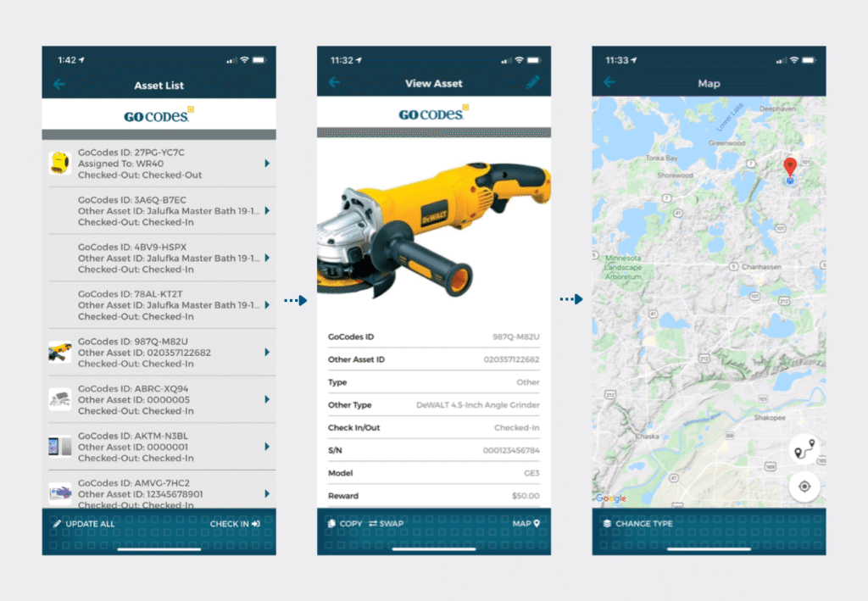Open the tablet thumbnail for AKTM-N3BL
This screenshot has width=868, height=601.
(x=60, y=447)
